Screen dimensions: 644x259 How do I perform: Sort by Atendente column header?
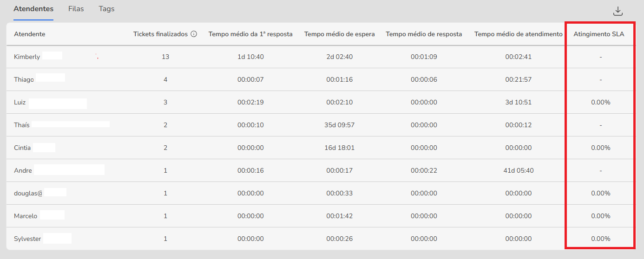(30, 34)
